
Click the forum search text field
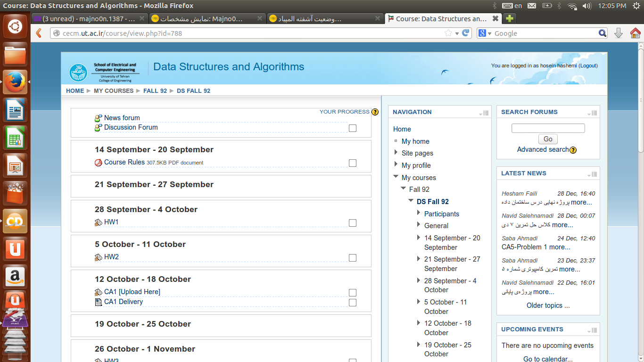point(548,128)
